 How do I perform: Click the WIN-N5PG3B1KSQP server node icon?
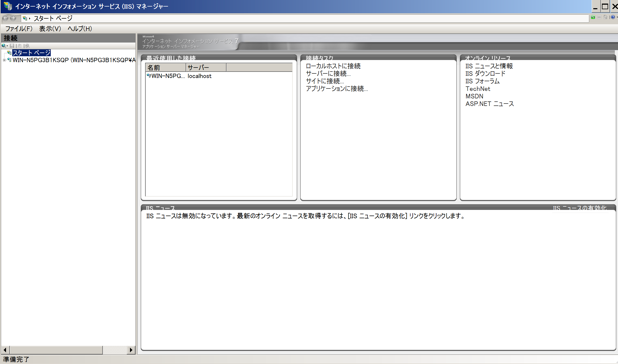point(9,60)
